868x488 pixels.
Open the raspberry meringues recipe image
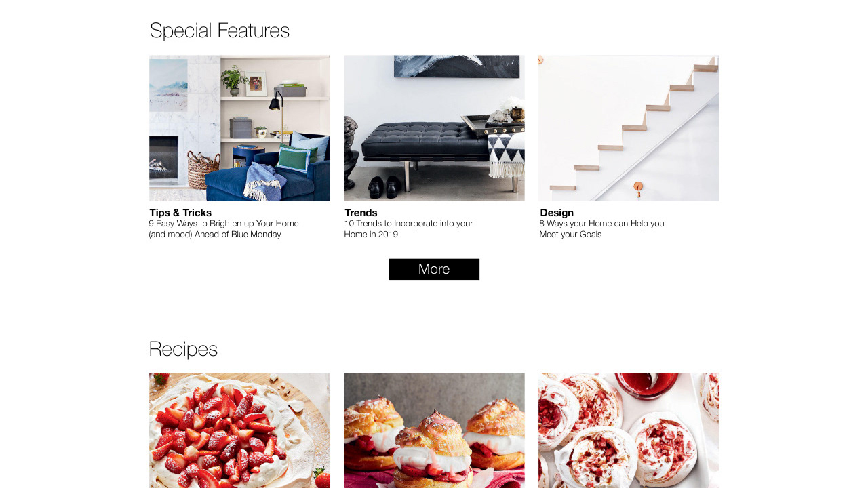[x=629, y=430]
